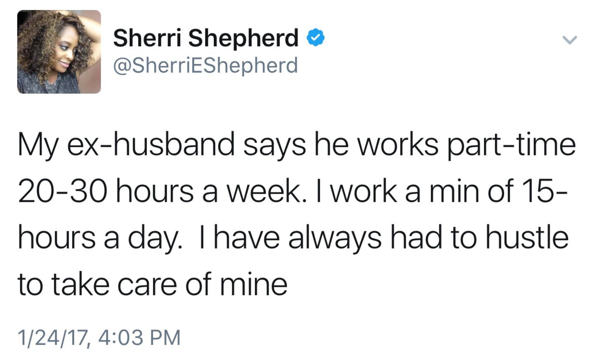Click the blue verified badge
The height and width of the screenshot is (364, 594).
click(x=316, y=38)
